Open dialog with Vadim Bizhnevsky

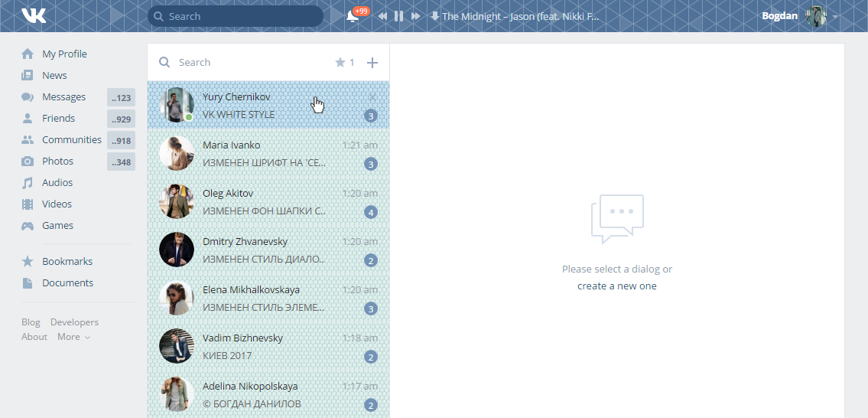coord(268,346)
